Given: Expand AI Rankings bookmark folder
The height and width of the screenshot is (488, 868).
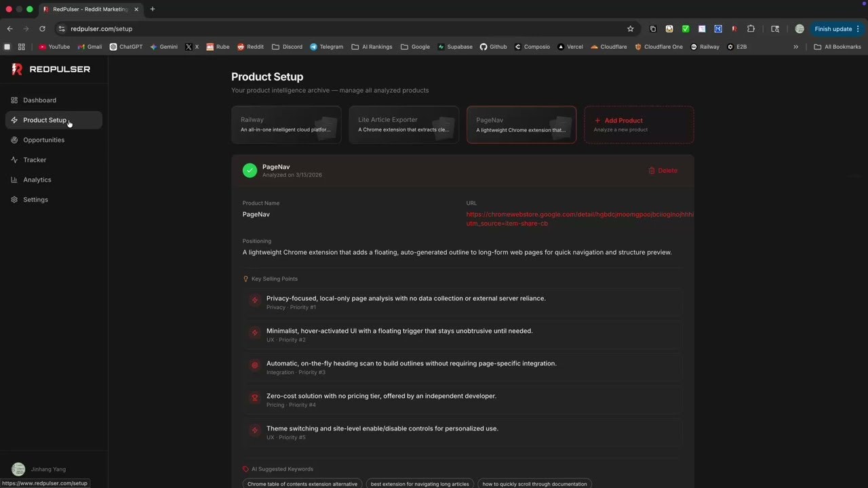Looking at the screenshot, I should click(372, 47).
